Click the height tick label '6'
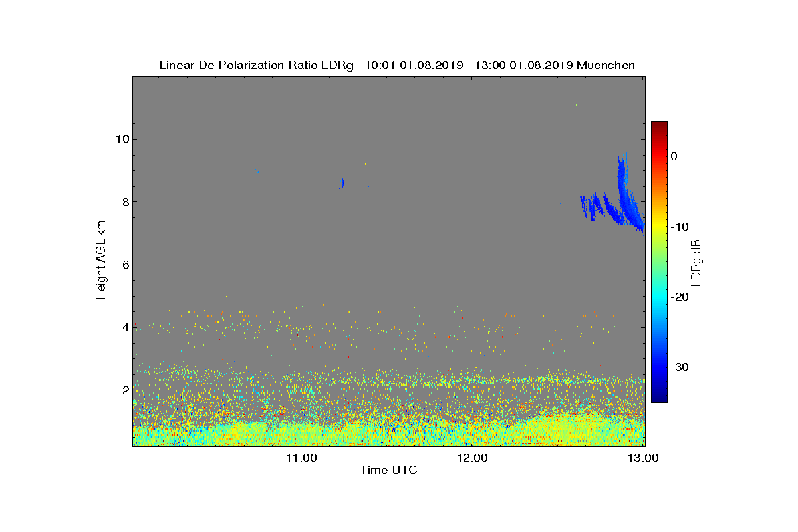This screenshot has height=532, width=798. pyautogui.click(x=126, y=265)
